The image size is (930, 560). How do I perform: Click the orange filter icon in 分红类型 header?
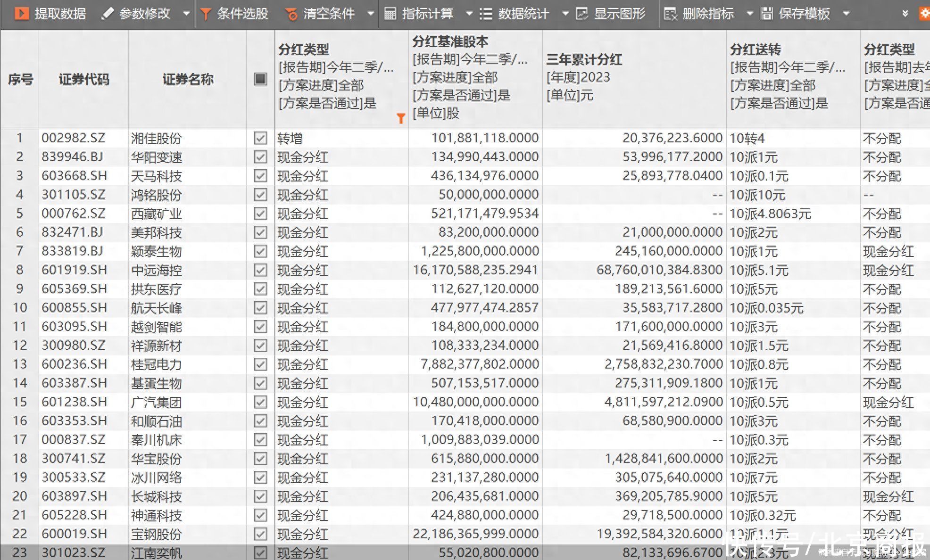(400, 118)
